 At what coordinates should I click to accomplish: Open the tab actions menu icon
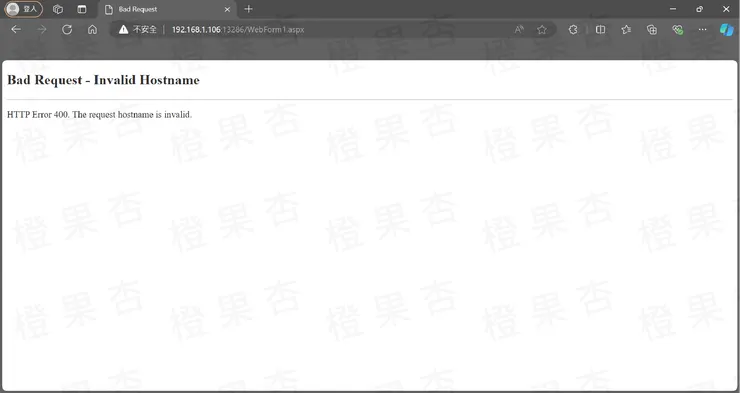(82, 9)
